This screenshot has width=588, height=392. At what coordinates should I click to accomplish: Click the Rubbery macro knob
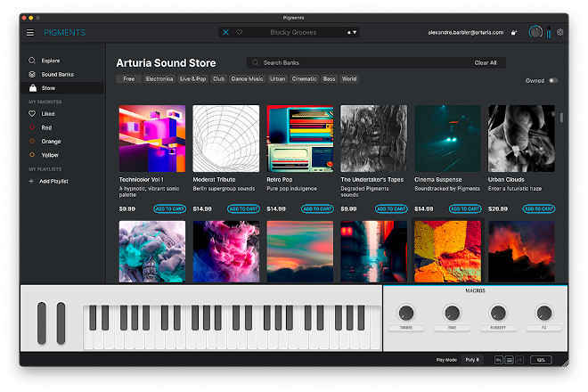[498, 313]
